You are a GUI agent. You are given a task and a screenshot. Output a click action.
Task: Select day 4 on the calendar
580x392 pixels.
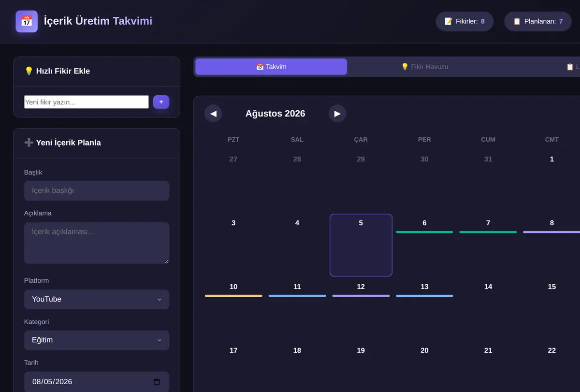(297, 245)
